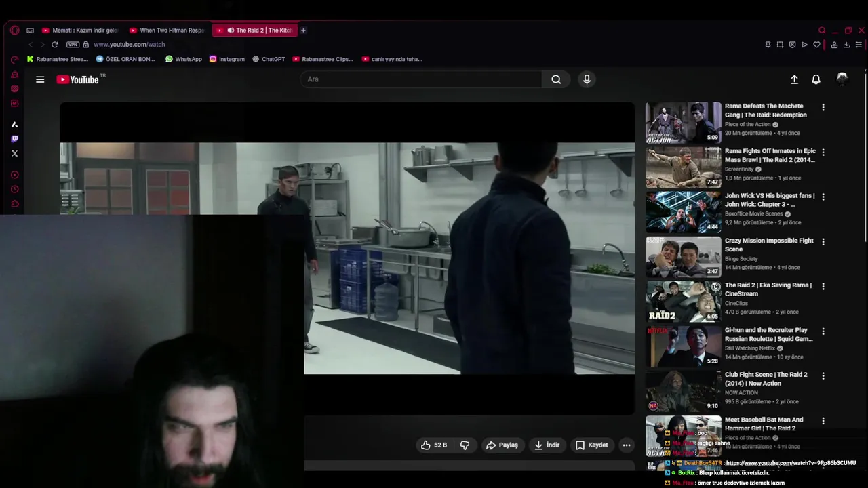Open the Opera GX main menu logo
The width and height of the screenshot is (868, 488).
(x=14, y=30)
